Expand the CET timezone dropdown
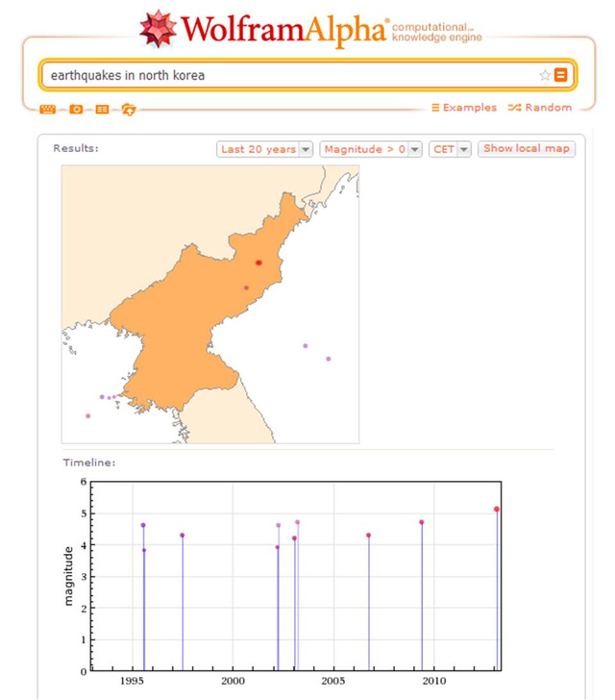615x700 pixels. (x=450, y=149)
